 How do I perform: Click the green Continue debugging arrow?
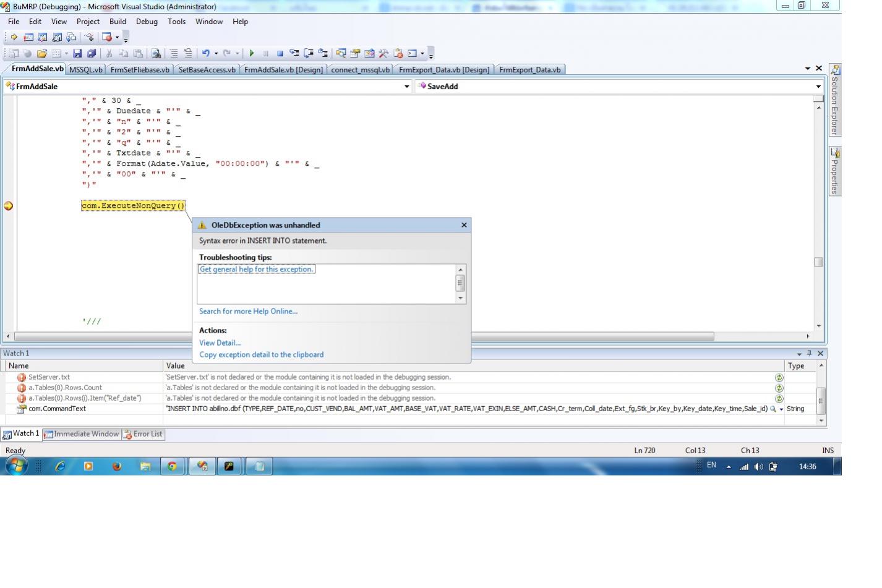pyautogui.click(x=251, y=54)
